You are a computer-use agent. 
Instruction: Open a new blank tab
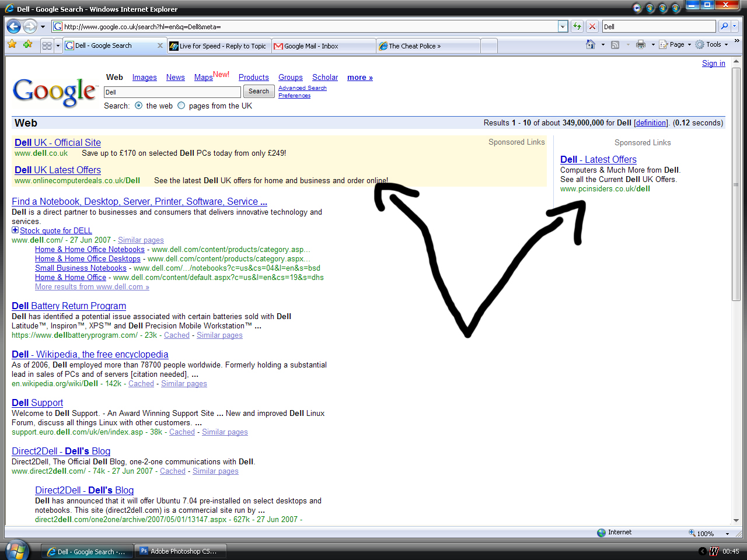pyautogui.click(x=489, y=46)
